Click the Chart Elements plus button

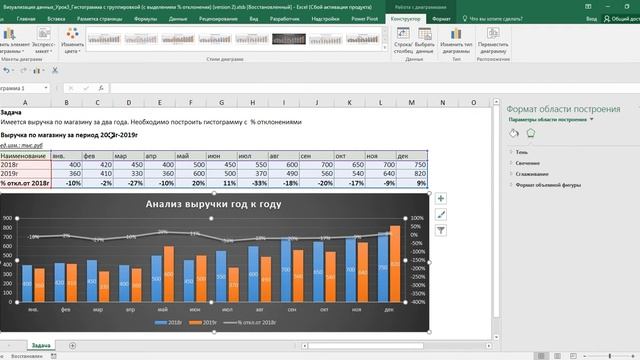(x=441, y=198)
